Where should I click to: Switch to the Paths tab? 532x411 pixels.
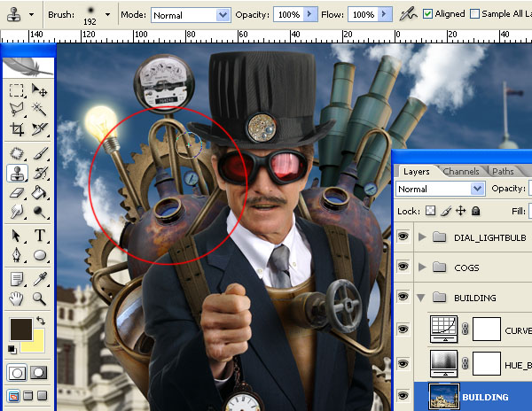[503, 172]
